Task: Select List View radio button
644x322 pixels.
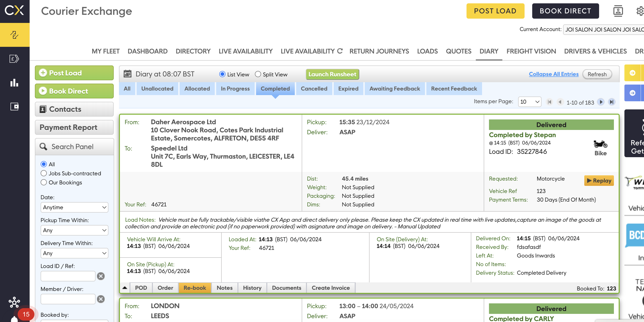Action: tap(222, 74)
